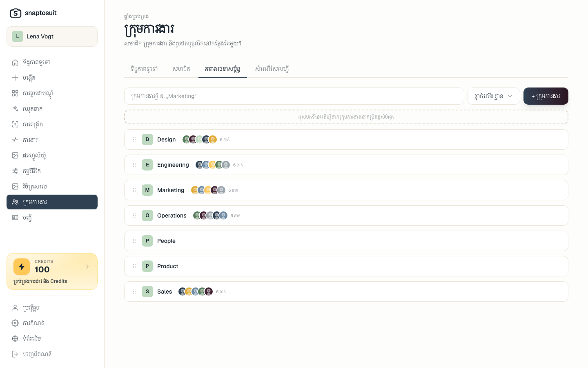Click the globe landing page icon

[x=15, y=339]
